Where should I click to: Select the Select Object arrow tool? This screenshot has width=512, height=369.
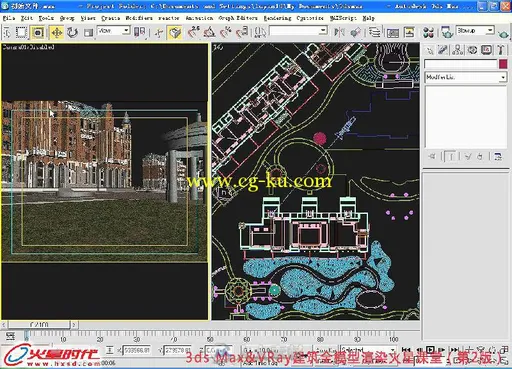click(7, 32)
